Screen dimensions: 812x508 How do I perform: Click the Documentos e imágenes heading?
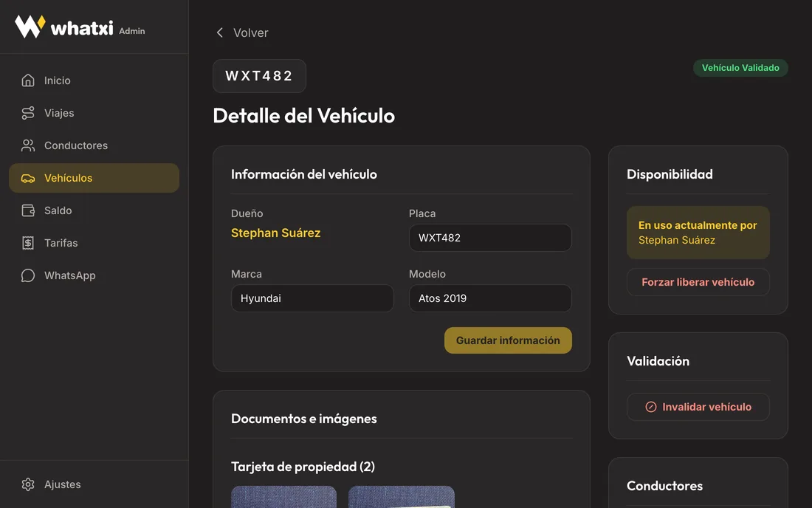(x=304, y=419)
